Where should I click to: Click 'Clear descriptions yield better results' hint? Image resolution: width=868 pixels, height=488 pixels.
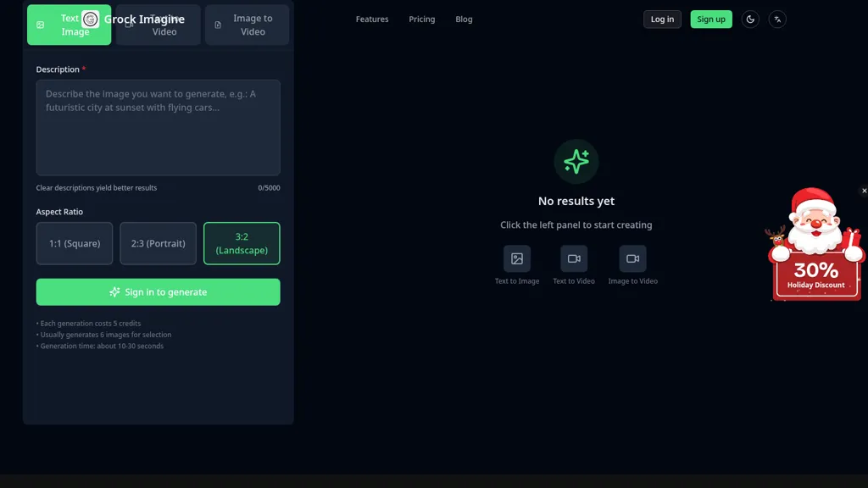click(x=97, y=188)
